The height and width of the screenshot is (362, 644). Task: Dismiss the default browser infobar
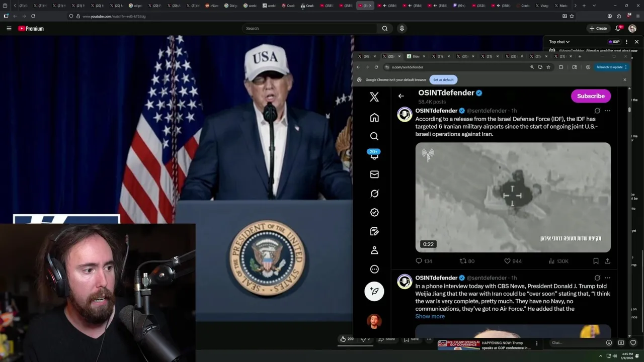click(x=625, y=79)
